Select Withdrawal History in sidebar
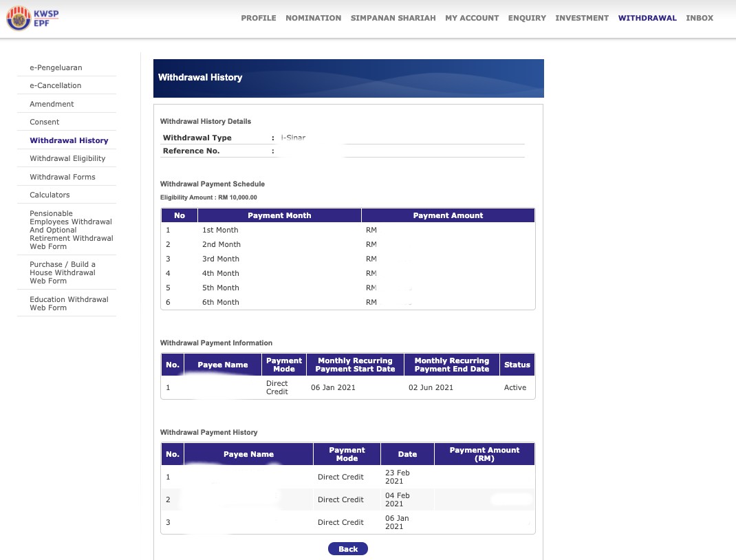The width and height of the screenshot is (736, 560). (x=69, y=140)
